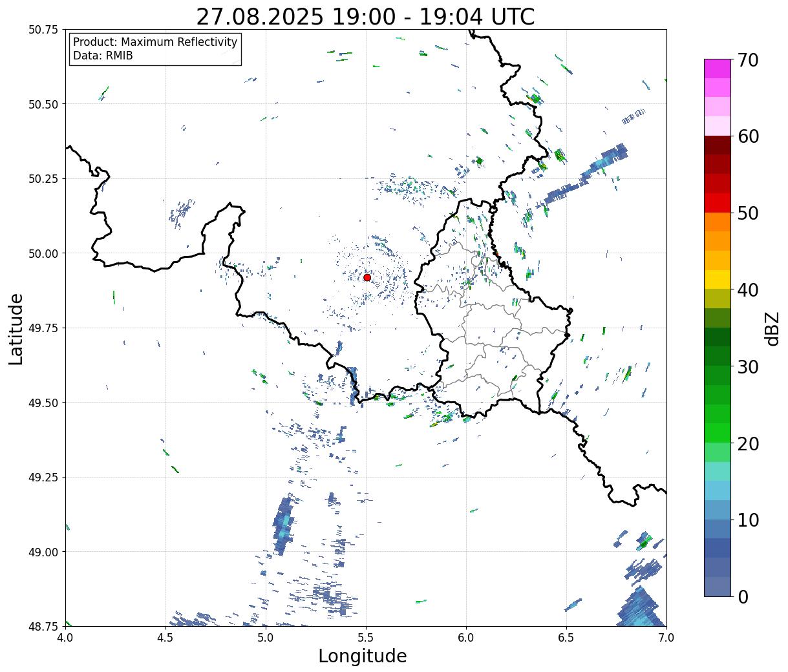Viewport: 788px width, 672px height.
Task: Click the latitude tick label 49.00
Action: pyautogui.click(x=43, y=552)
